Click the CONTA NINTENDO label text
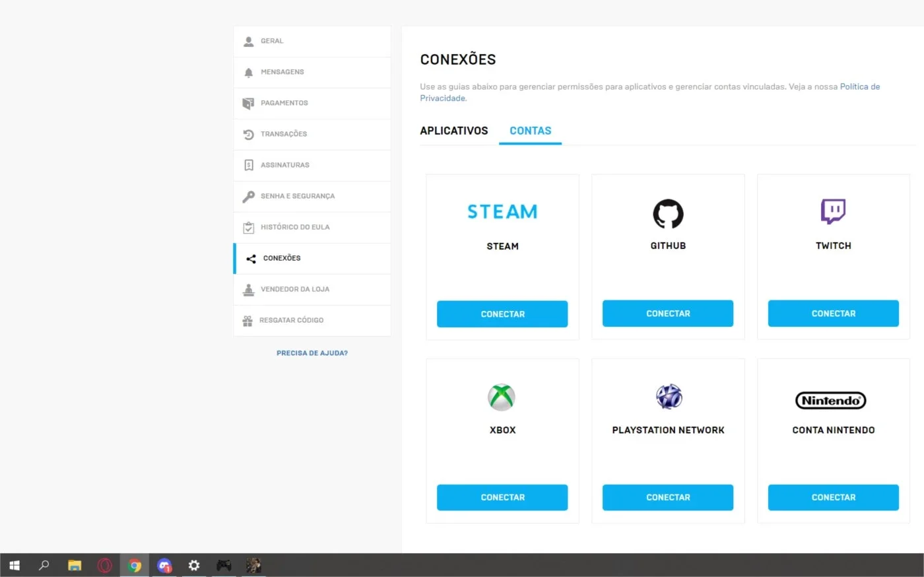Image resolution: width=924 pixels, height=577 pixels. 834,430
